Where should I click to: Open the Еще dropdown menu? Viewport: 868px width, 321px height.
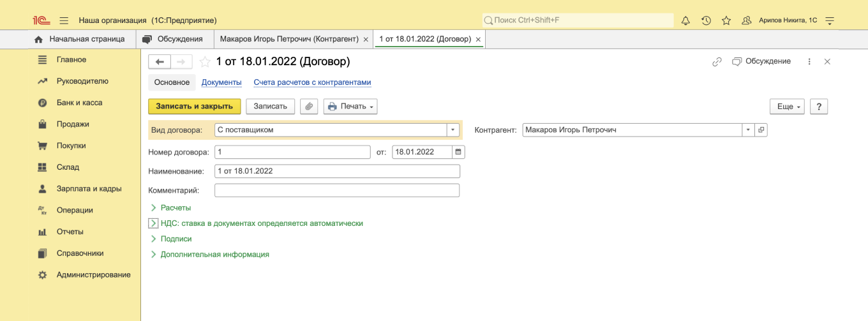pyautogui.click(x=787, y=107)
